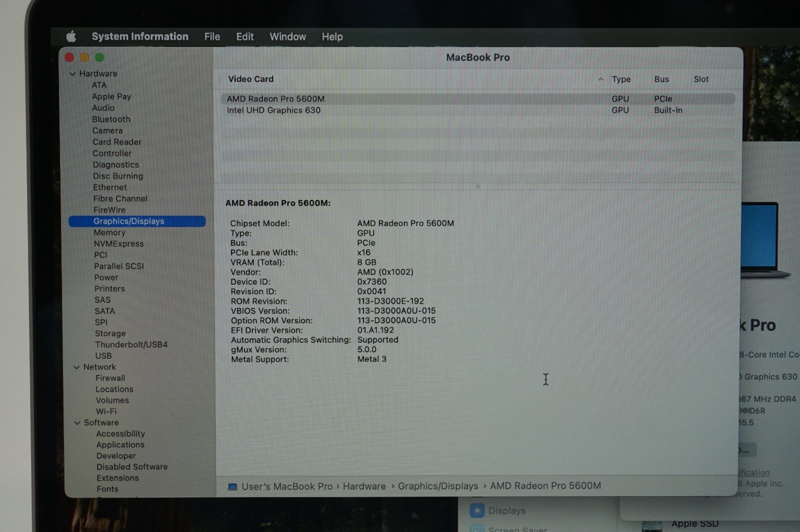Image resolution: width=800 pixels, height=532 pixels.
Task: Open the System Information menu
Action: point(140,36)
